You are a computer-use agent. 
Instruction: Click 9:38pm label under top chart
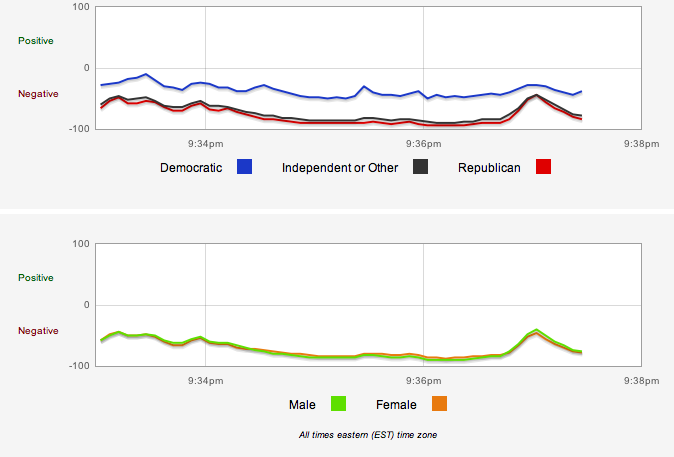click(642, 144)
